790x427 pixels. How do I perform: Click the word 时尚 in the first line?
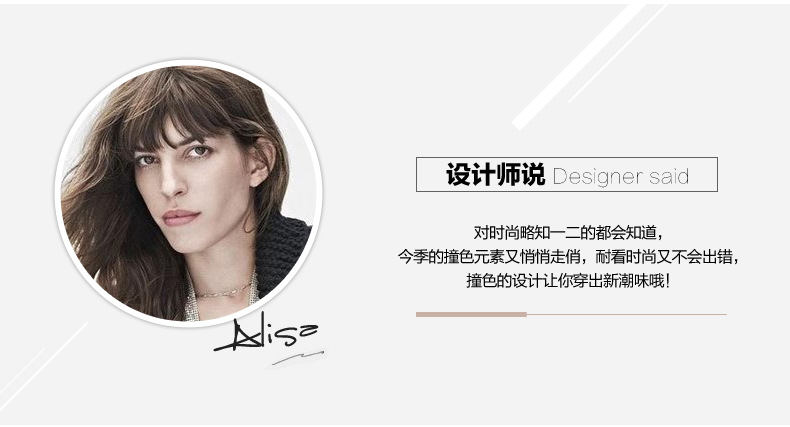pos(496,233)
